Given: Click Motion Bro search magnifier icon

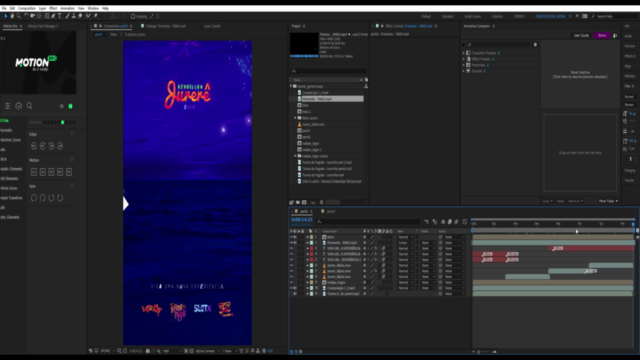Looking at the screenshot, I should [x=29, y=106].
